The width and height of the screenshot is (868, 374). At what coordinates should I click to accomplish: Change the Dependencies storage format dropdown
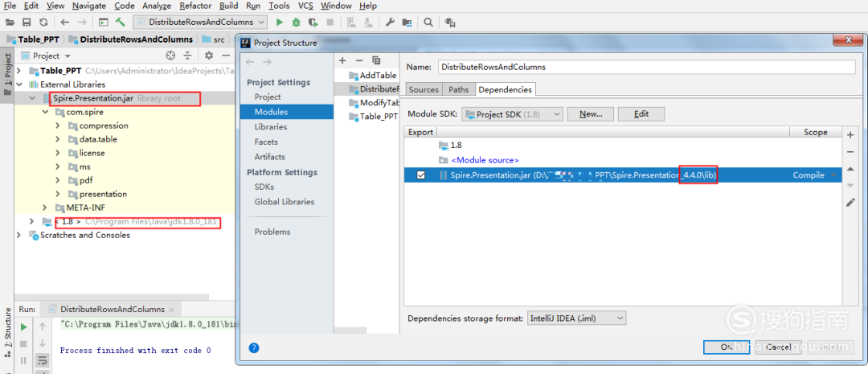pyautogui.click(x=576, y=319)
